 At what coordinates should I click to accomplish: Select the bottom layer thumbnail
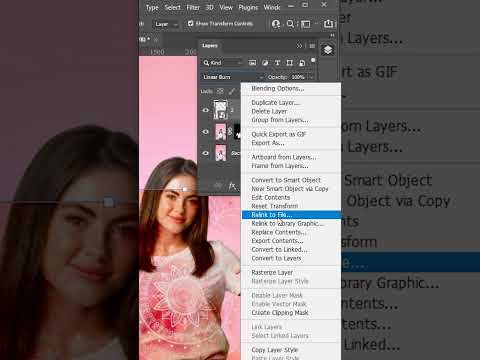click(221, 153)
